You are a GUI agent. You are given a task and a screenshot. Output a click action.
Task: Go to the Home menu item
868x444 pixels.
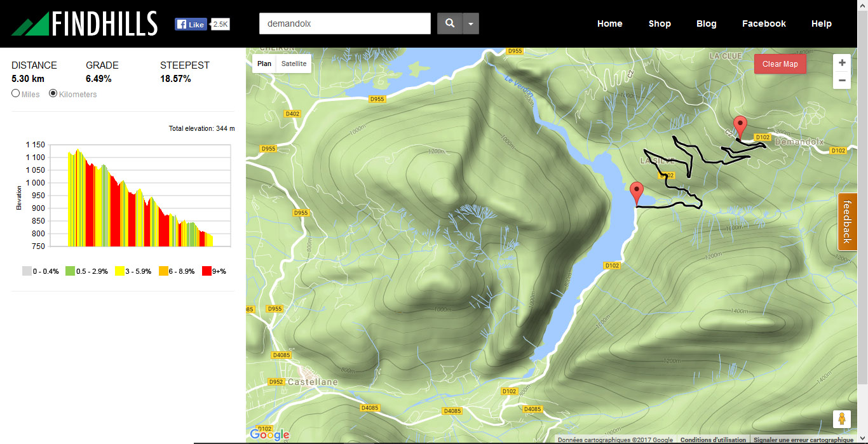[x=610, y=24]
